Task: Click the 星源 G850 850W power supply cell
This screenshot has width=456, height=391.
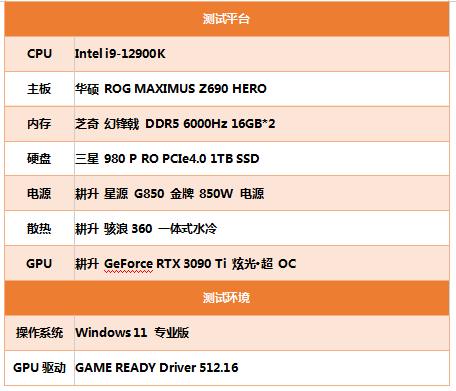Action: coord(262,193)
